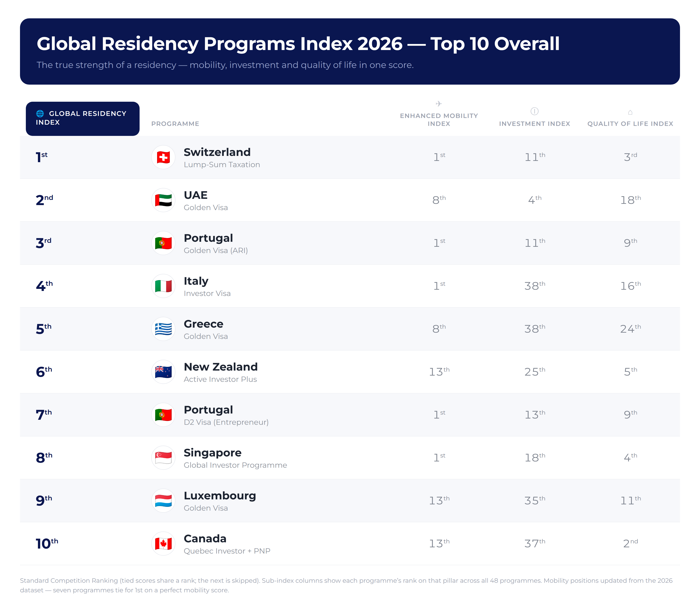Click the Greece flag icon
Screen dimensions: 700x609
point(163,329)
